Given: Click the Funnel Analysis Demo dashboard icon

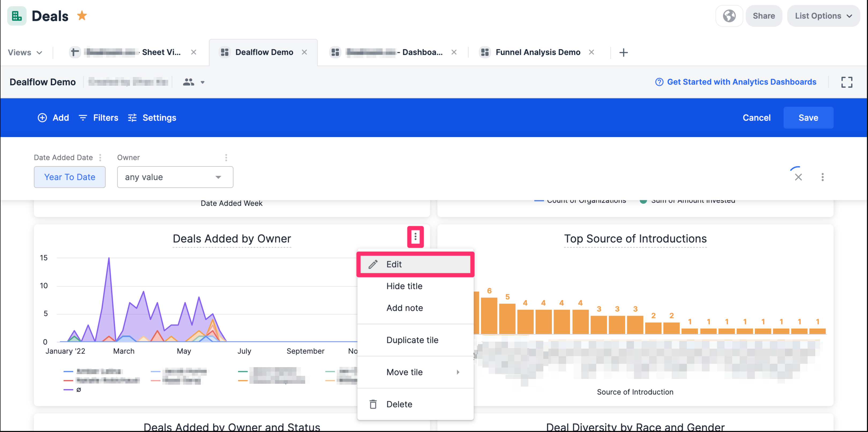Looking at the screenshot, I should (x=485, y=52).
